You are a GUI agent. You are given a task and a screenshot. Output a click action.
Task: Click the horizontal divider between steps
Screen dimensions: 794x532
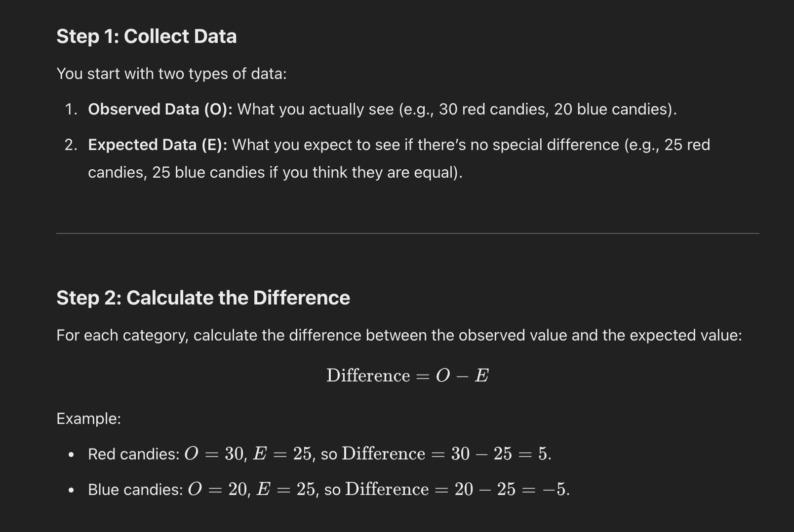coord(407,233)
